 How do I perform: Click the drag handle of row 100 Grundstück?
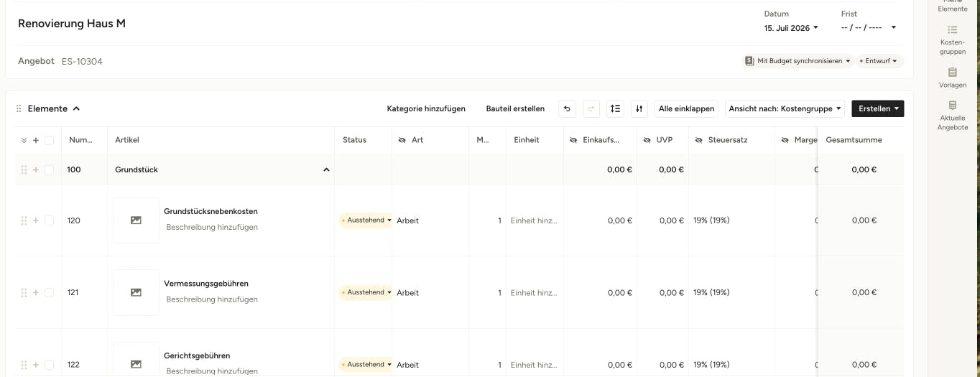coord(24,169)
